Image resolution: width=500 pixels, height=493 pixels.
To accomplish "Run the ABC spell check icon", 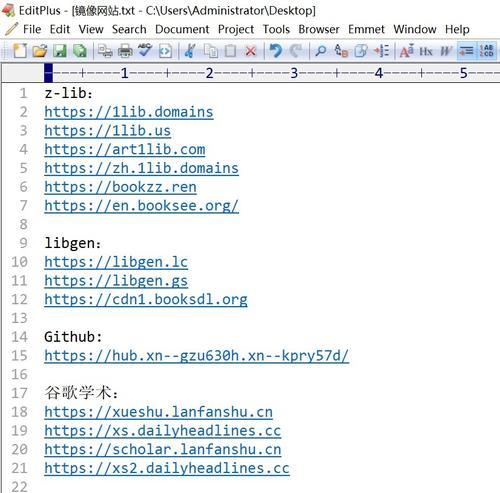I will point(145,50).
